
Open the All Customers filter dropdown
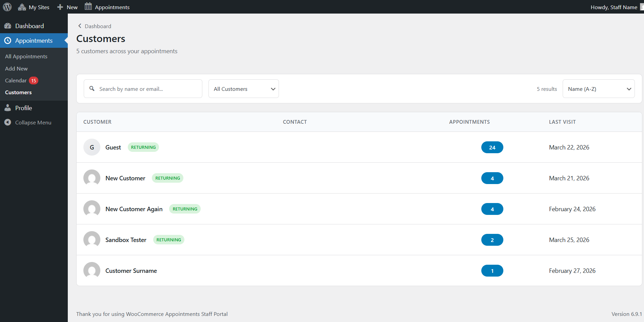coord(243,88)
